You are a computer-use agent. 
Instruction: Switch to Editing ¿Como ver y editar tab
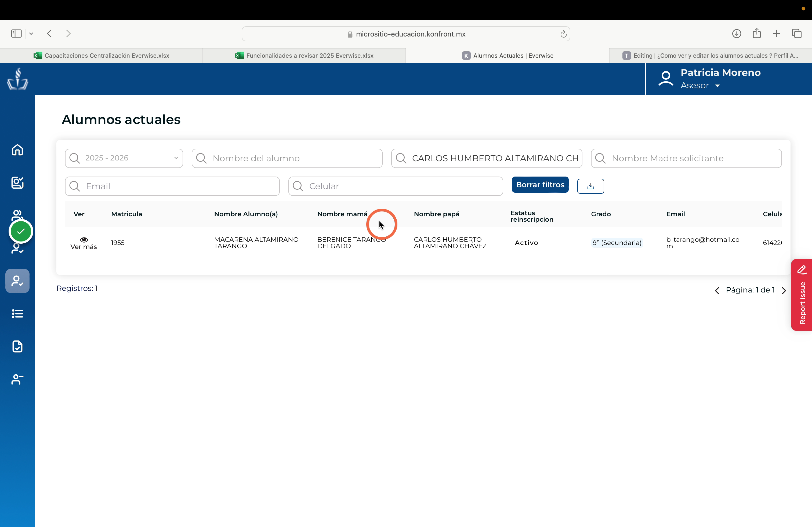710,56
